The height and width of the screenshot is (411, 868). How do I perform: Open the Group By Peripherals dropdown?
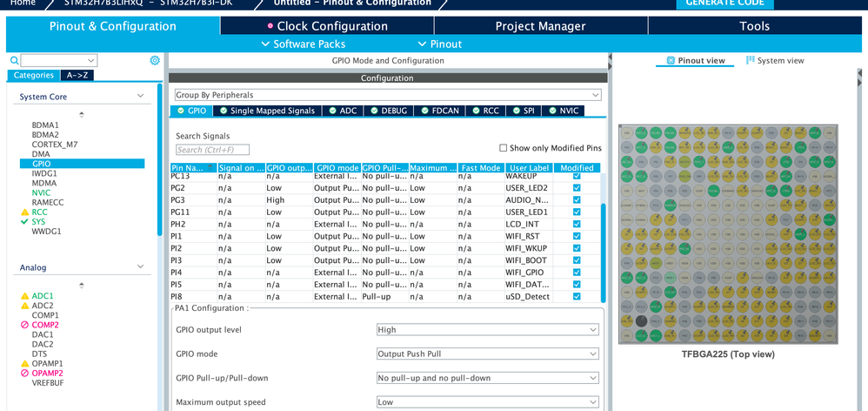388,95
